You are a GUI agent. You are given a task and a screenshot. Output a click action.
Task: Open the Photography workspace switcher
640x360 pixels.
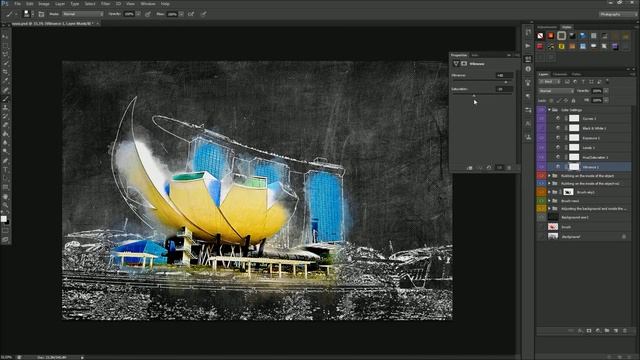pos(618,14)
